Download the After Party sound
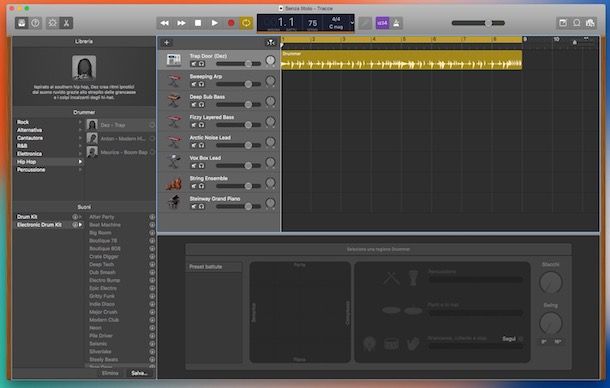Viewport: 610px width, 388px height. [152, 217]
